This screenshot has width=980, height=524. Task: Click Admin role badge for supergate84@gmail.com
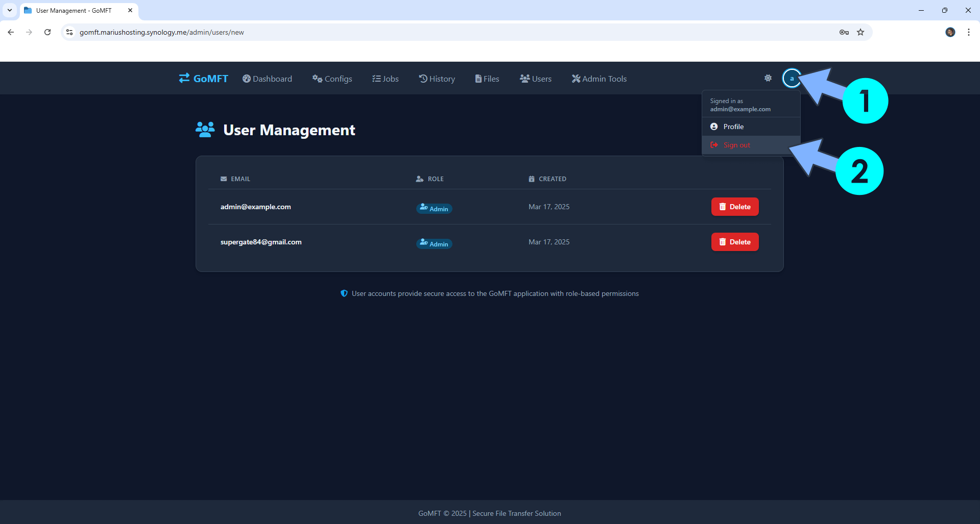click(434, 243)
